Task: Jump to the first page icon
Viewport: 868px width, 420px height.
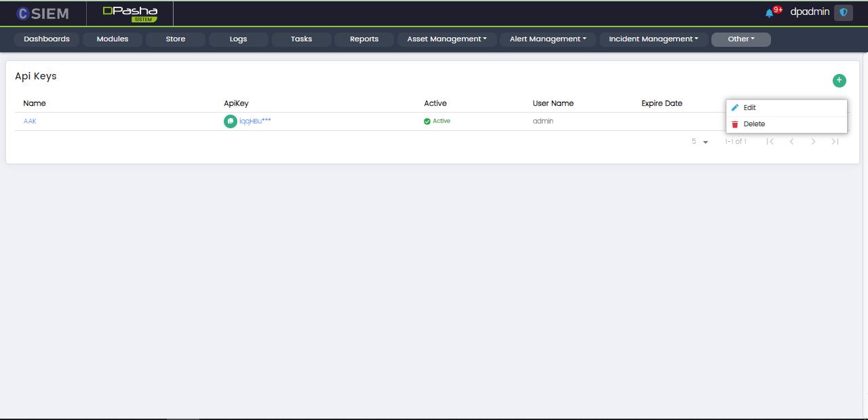Action: (x=770, y=142)
